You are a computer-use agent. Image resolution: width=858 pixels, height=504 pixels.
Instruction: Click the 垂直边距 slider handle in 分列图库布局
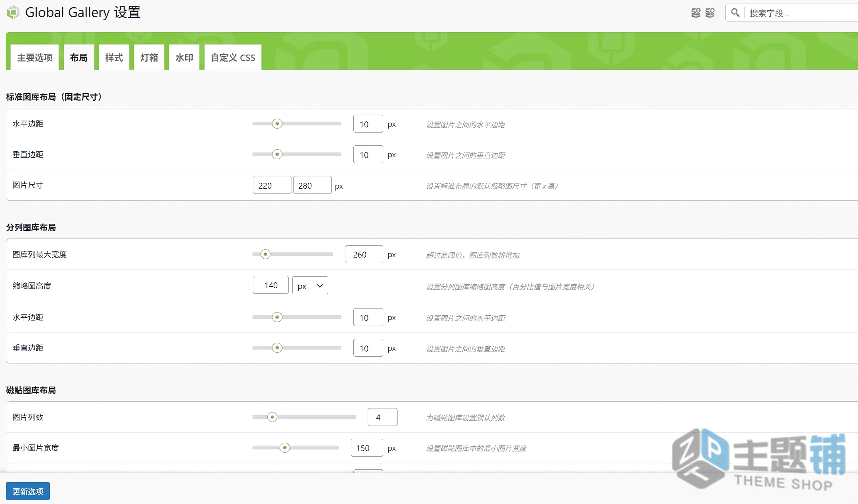(x=277, y=348)
